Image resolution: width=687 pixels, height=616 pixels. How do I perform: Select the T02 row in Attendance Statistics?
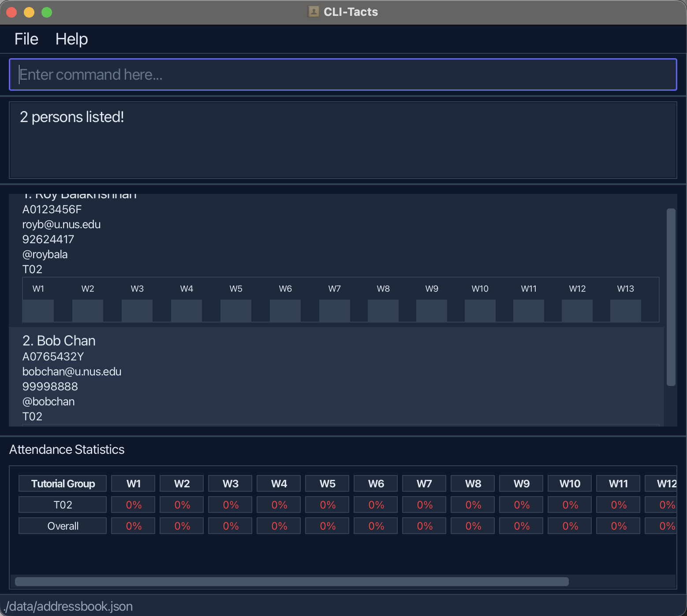click(62, 505)
